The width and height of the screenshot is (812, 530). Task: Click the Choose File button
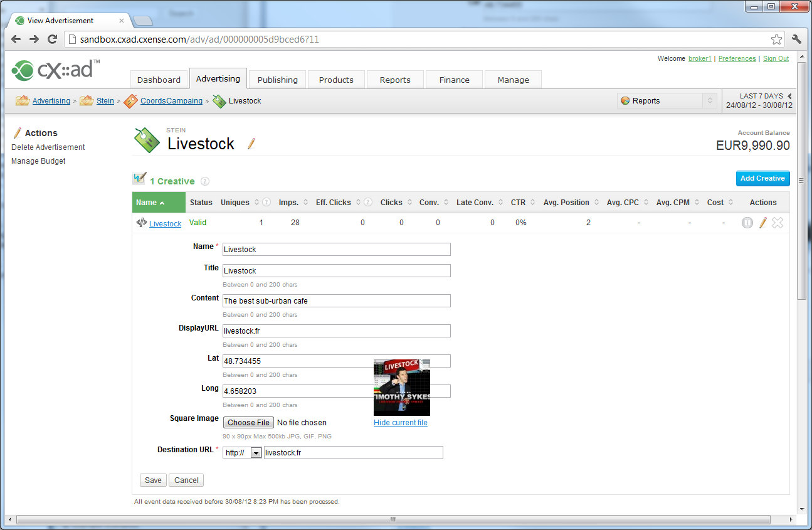pos(249,423)
